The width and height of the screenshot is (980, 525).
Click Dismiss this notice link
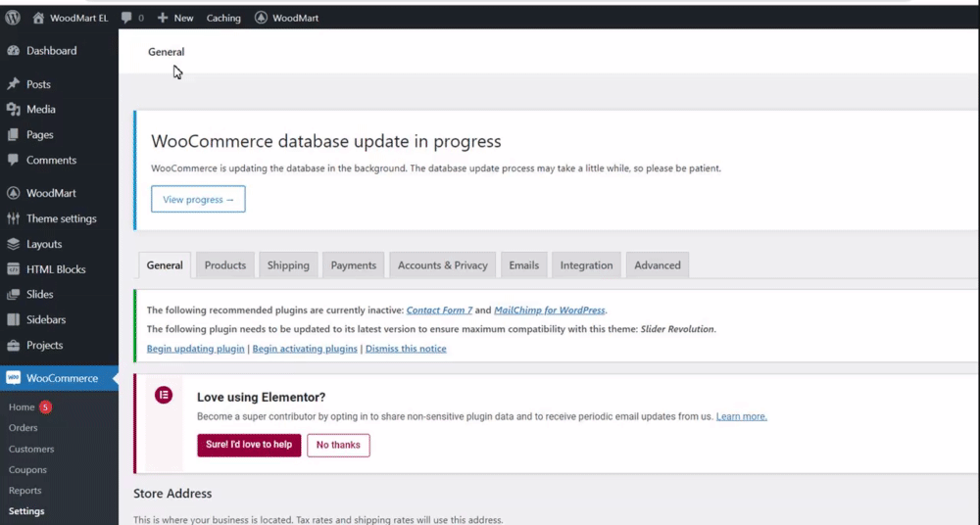(x=406, y=349)
